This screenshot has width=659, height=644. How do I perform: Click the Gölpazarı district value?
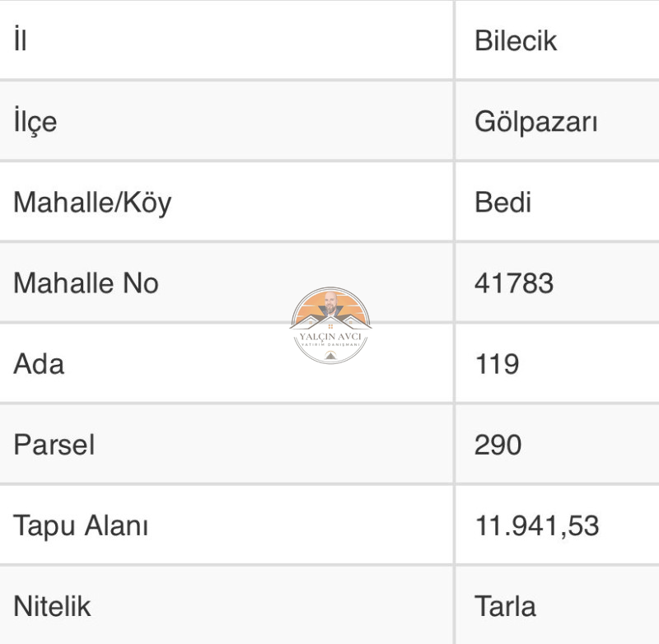(x=536, y=122)
